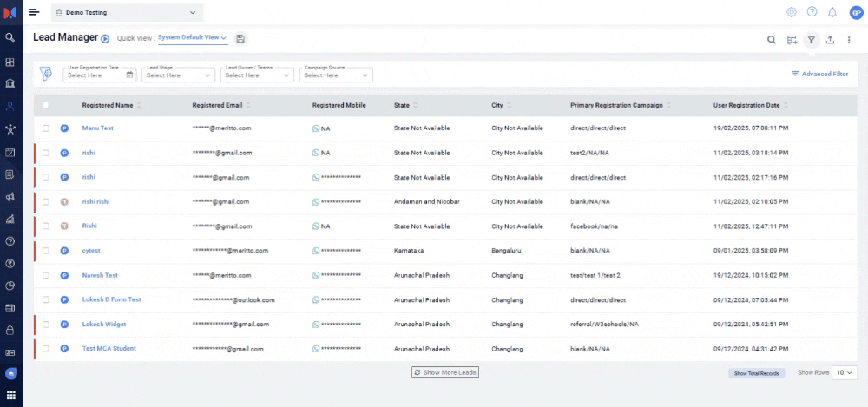The image size is (868, 407).
Task: Tick the checkbox for cytest
Action: [45, 250]
